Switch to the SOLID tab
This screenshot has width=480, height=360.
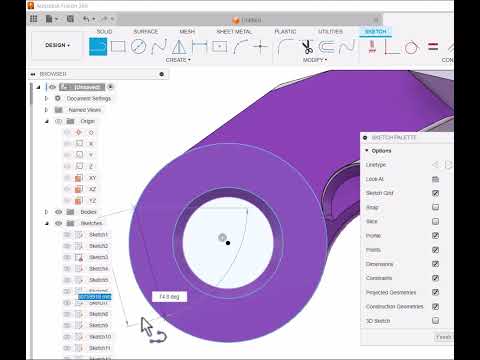(104, 31)
